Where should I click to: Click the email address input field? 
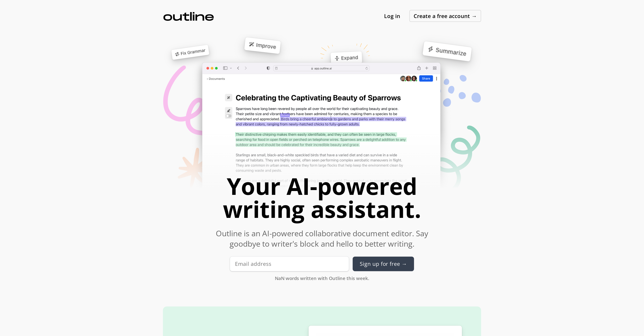[290, 264]
